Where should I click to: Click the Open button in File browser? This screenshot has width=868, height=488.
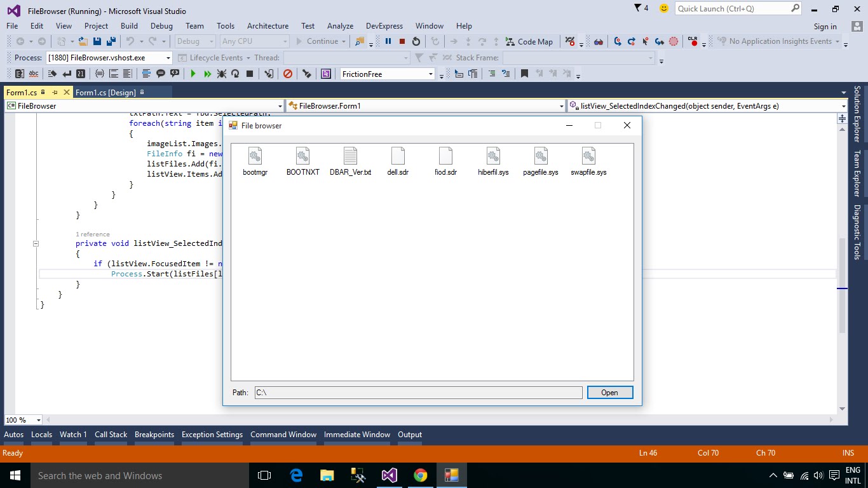(609, 392)
